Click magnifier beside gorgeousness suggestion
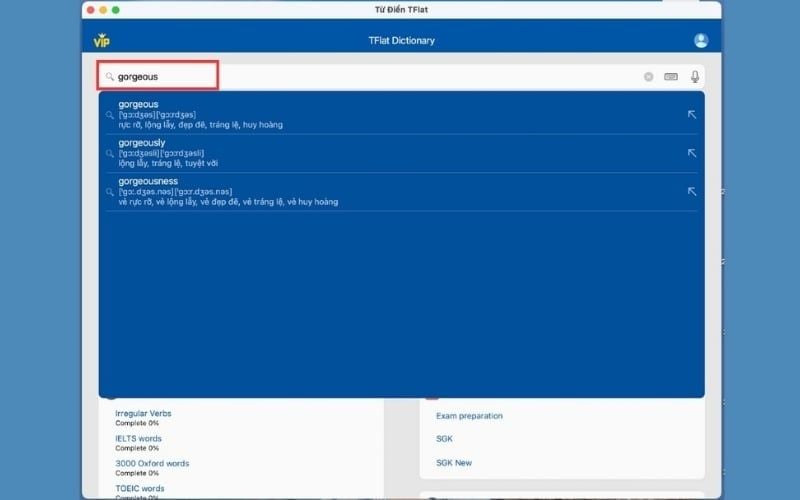Image resolution: width=800 pixels, height=500 pixels. (x=110, y=192)
